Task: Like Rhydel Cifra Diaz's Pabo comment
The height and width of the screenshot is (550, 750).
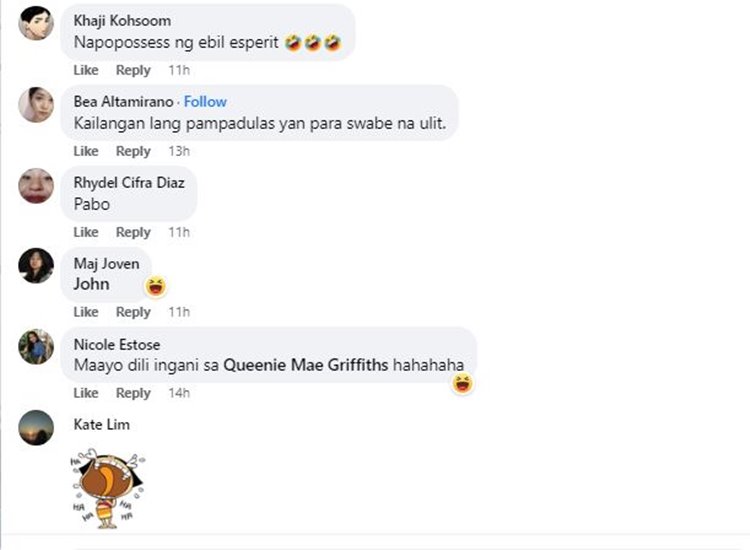Action: (x=86, y=232)
